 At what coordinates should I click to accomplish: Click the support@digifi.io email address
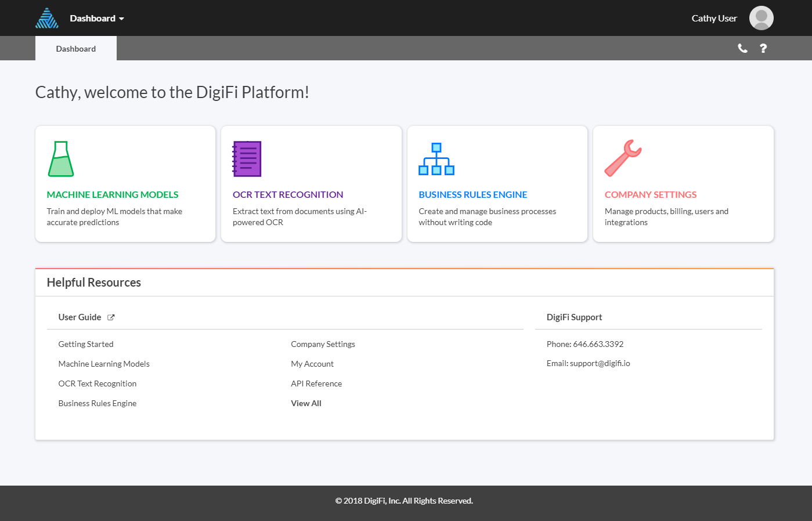[600, 363]
